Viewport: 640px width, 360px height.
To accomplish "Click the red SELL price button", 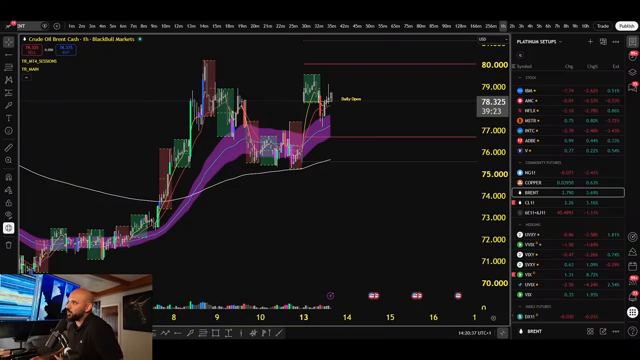I will (32, 50).
